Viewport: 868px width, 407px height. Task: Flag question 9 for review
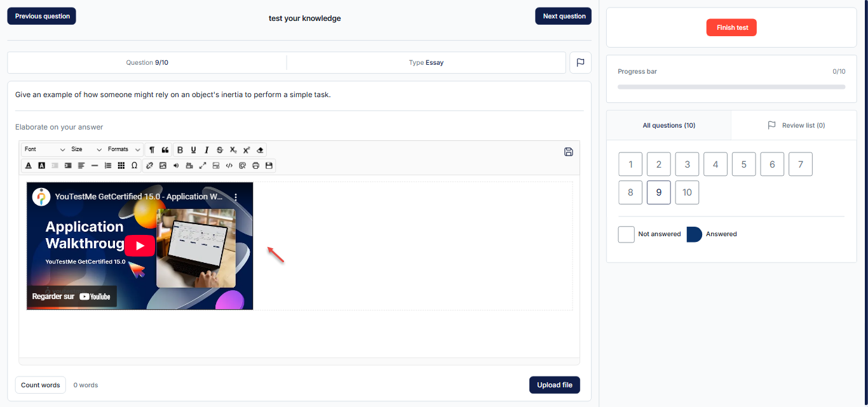[580, 63]
